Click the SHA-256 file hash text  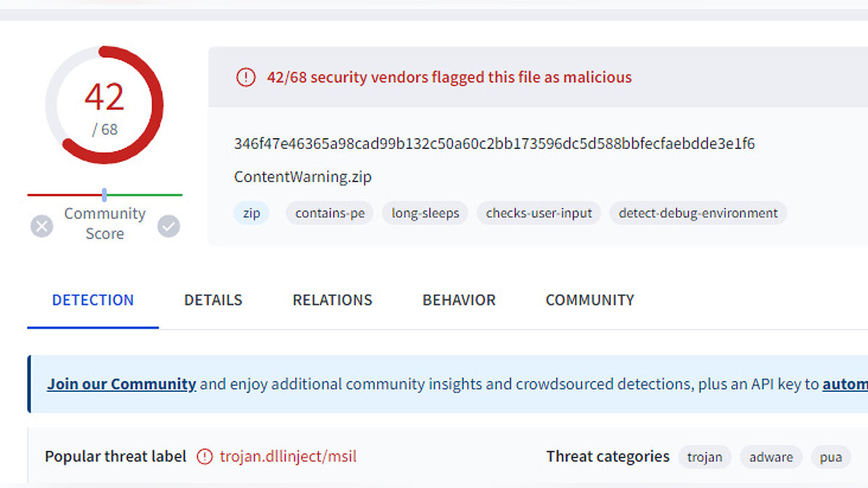(494, 144)
